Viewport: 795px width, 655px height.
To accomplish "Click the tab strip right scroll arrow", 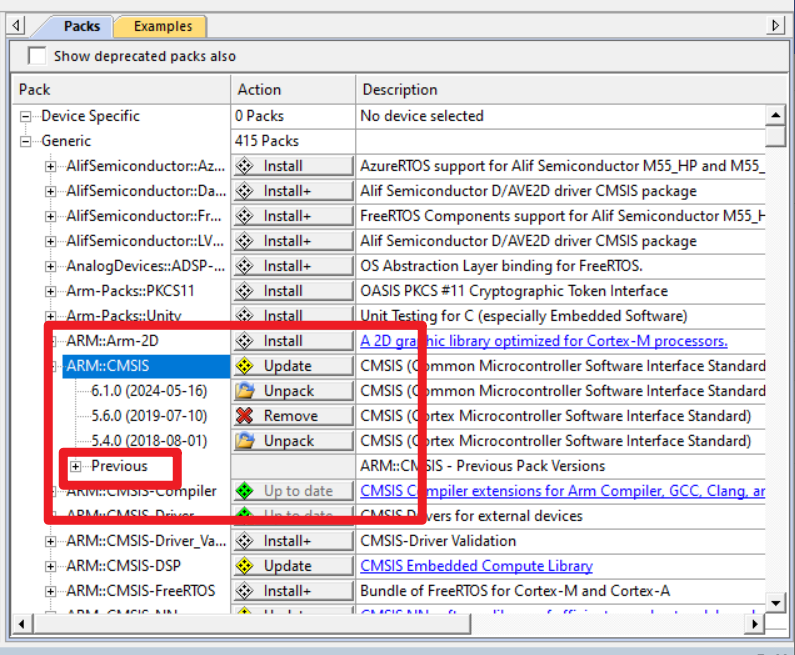I will 775,25.
